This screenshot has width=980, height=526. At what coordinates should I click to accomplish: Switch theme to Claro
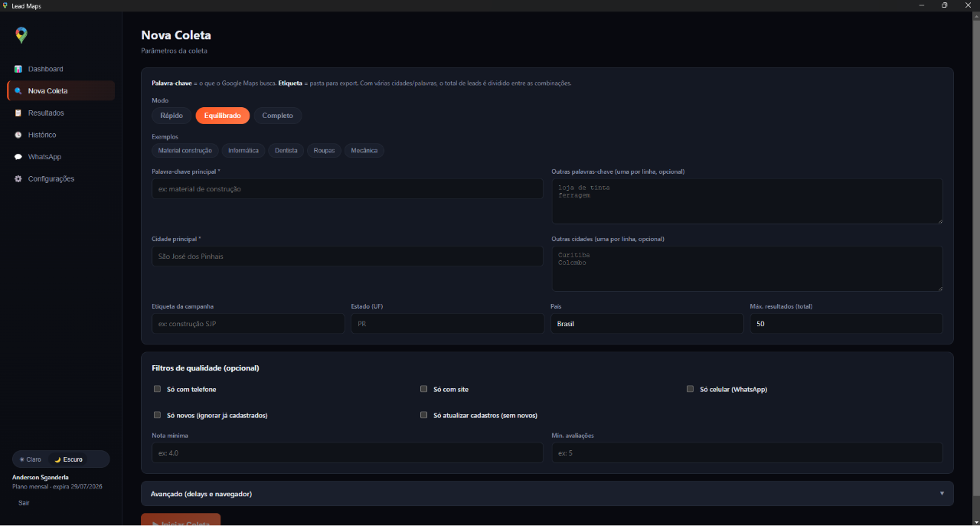click(31, 459)
